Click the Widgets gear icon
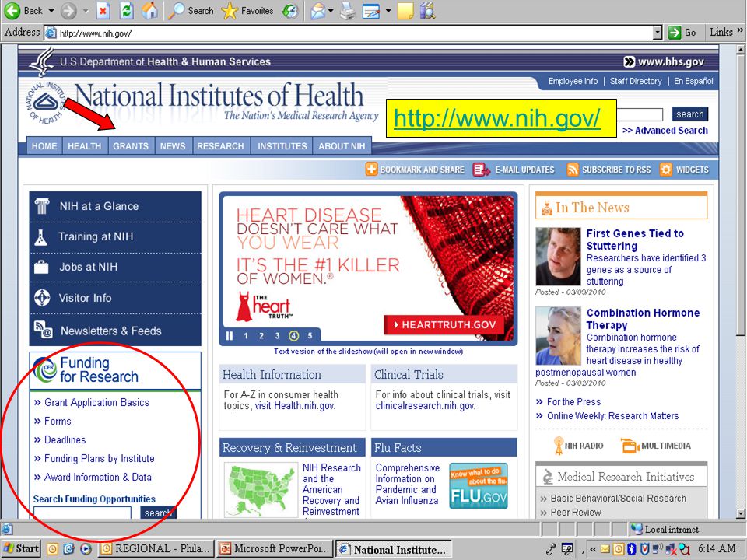 (665, 170)
